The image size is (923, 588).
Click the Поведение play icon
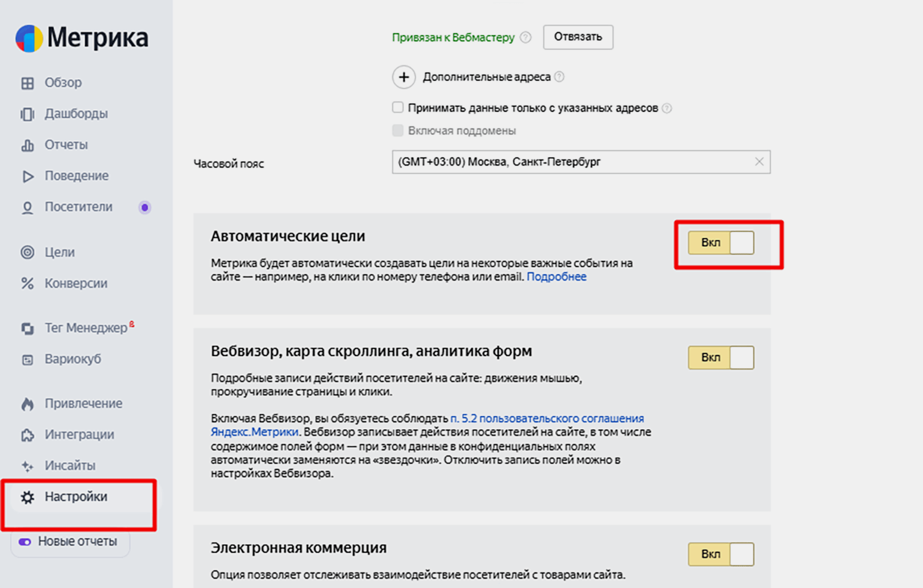28,176
